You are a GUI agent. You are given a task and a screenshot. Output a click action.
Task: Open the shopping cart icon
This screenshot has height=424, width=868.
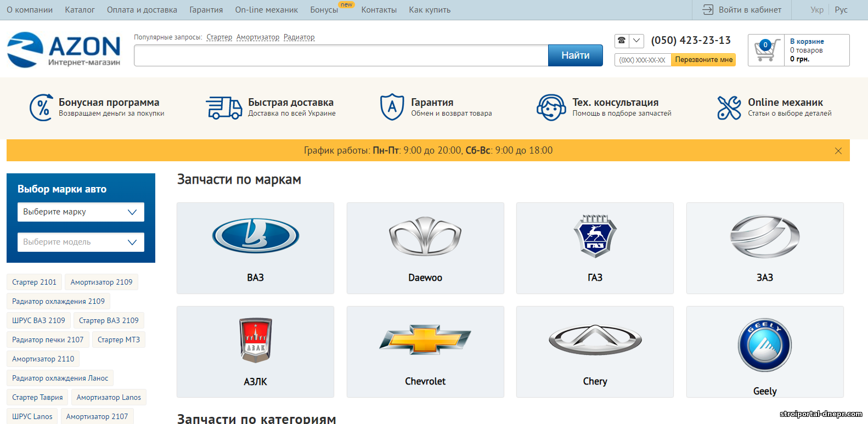pos(766,50)
